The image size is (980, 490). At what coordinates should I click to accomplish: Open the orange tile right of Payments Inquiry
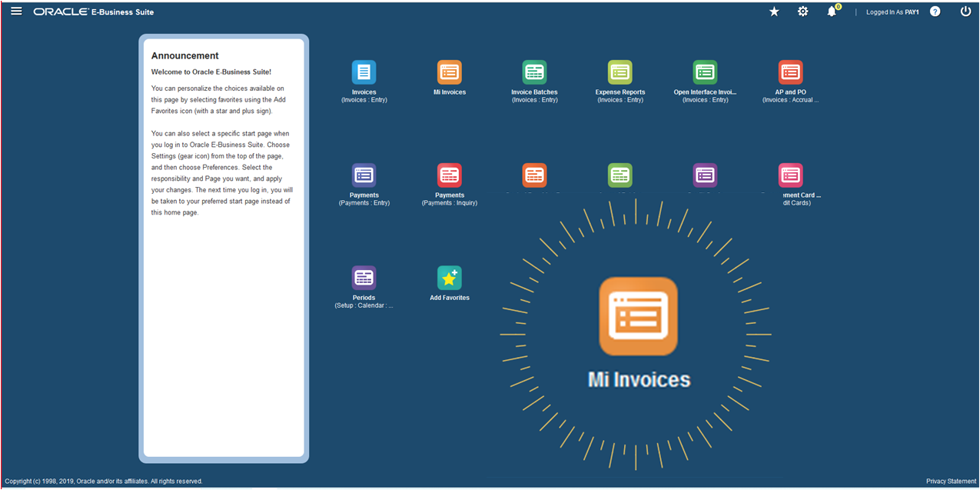click(534, 175)
